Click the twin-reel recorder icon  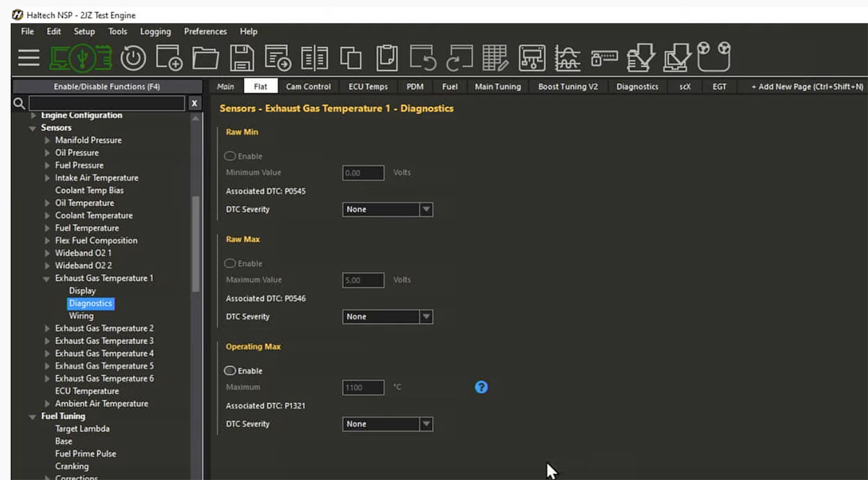pyautogui.click(x=714, y=57)
